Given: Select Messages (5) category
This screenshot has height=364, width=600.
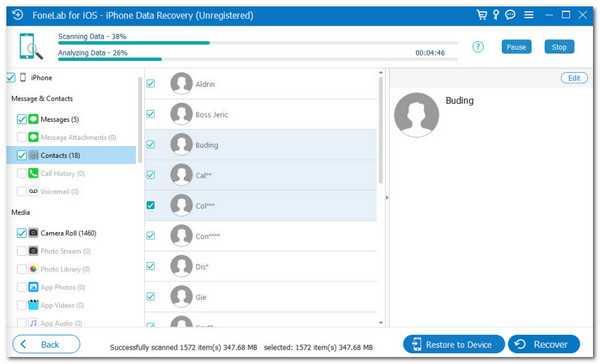Looking at the screenshot, I should (59, 119).
